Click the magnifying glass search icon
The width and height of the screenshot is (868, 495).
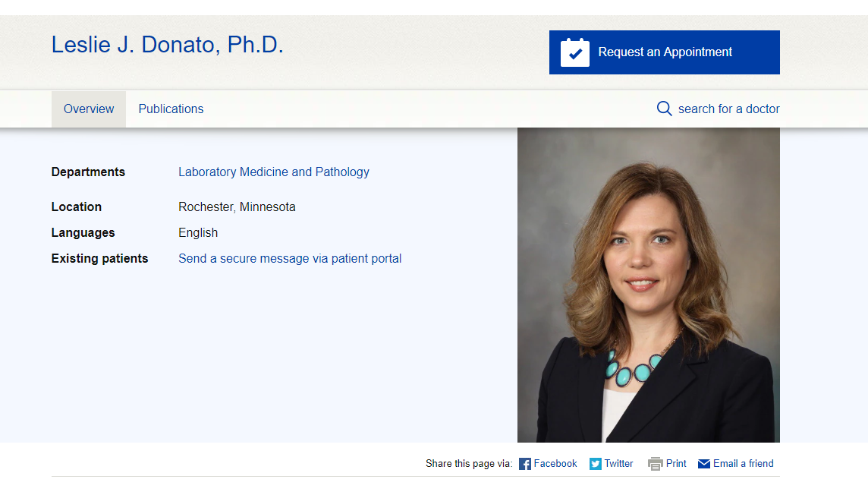(x=664, y=109)
